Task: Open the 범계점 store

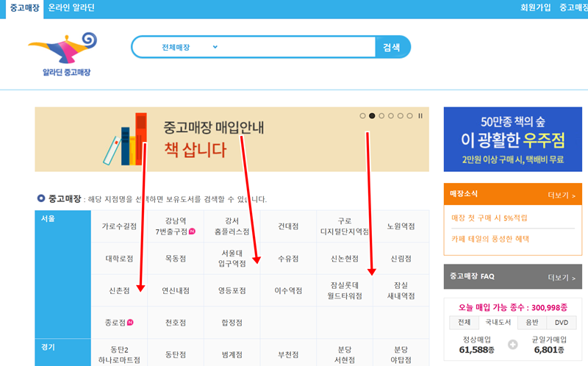Action: pyautogui.click(x=232, y=354)
